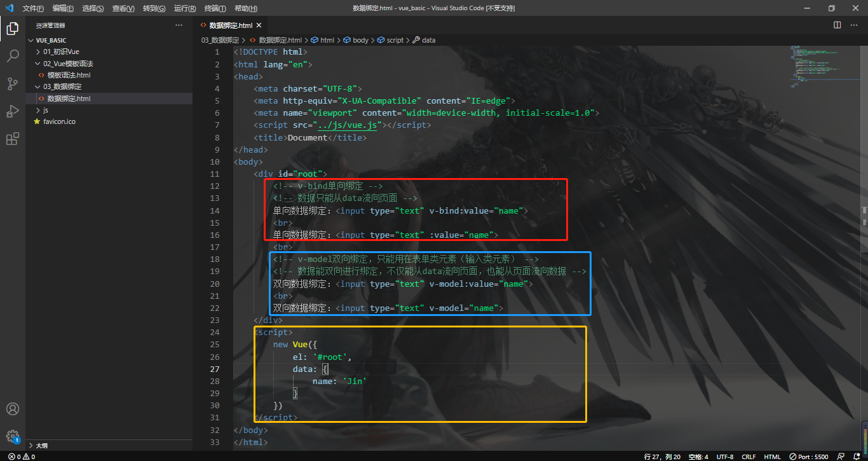
Task: Open the 转到(G) menu
Action: [x=154, y=8]
